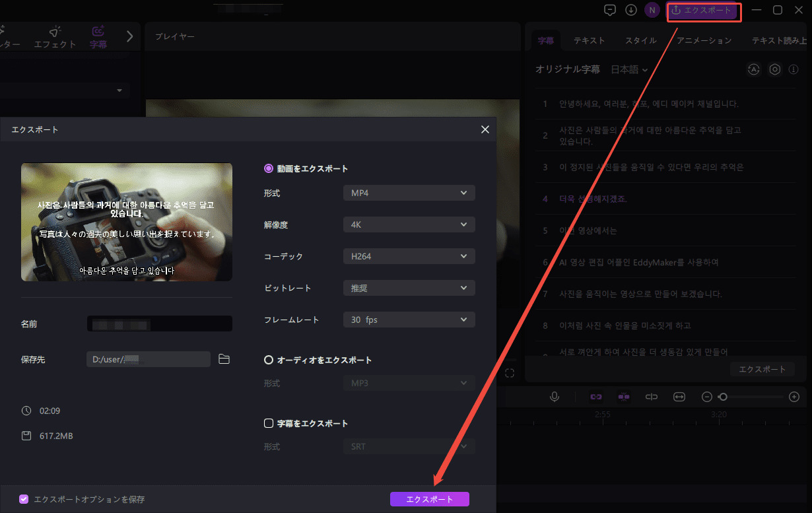This screenshot has width=812, height=513.
Task: Select the 字幕 (subtitle) tool in the toolbar
Action: coord(98,36)
